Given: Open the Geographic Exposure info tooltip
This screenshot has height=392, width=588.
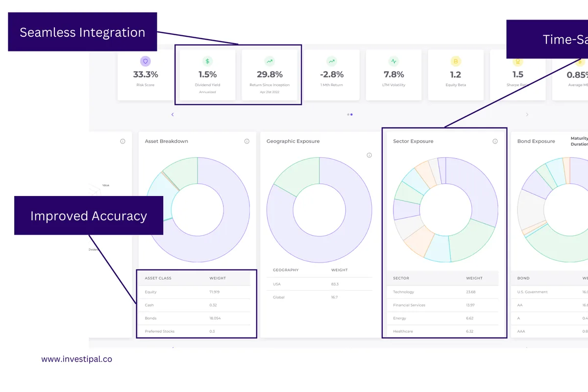Looking at the screenshot, I should point(369,154).
